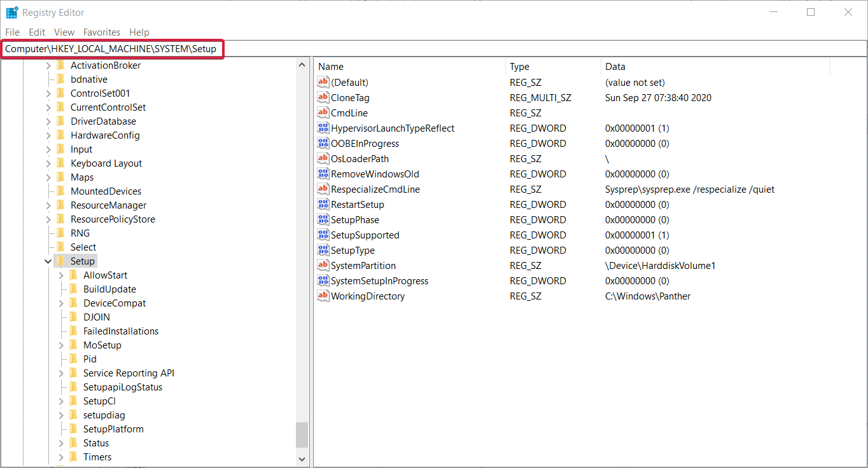Click the CloneTag value icon
Image resolution: width=868 pixels, height=468 pixels.
(x=323, y=98)
